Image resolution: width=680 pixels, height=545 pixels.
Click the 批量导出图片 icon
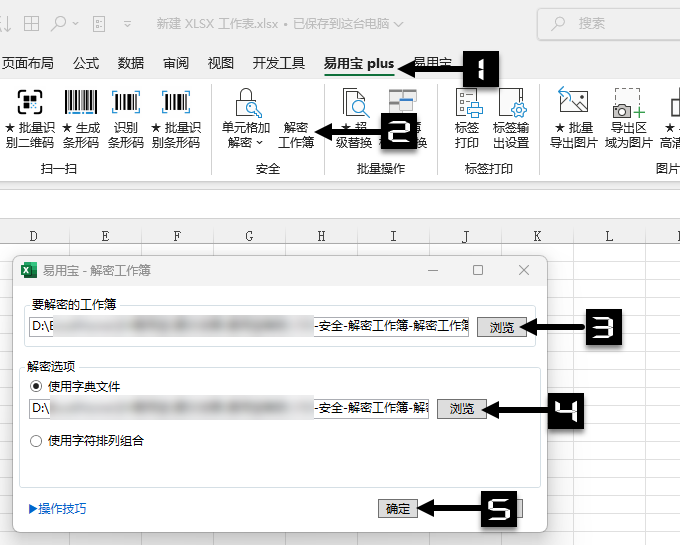point(573,100)
